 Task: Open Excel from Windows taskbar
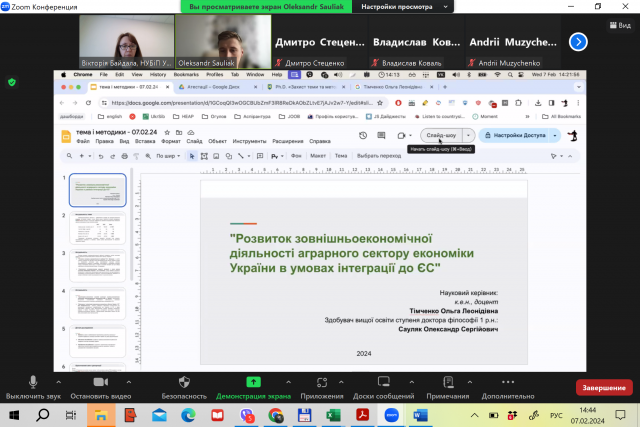point(334,415)
